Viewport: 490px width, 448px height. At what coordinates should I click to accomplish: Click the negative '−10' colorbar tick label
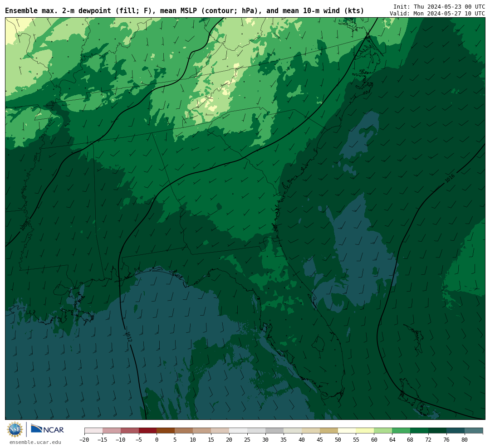point(121,440)
